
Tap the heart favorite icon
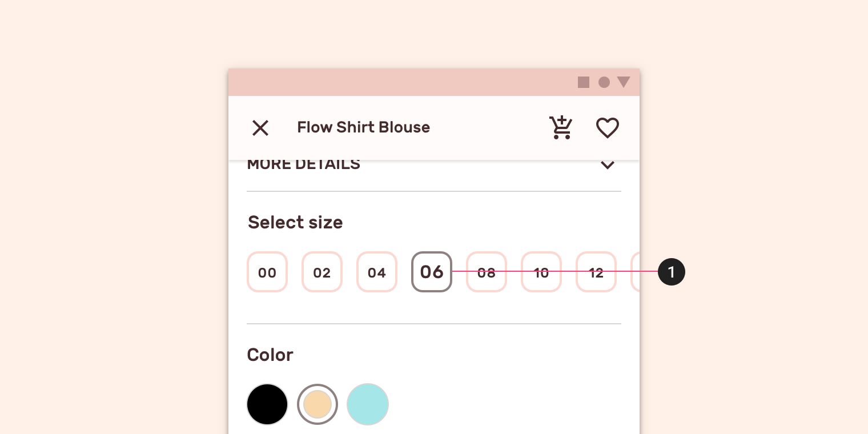pos(608,128)
